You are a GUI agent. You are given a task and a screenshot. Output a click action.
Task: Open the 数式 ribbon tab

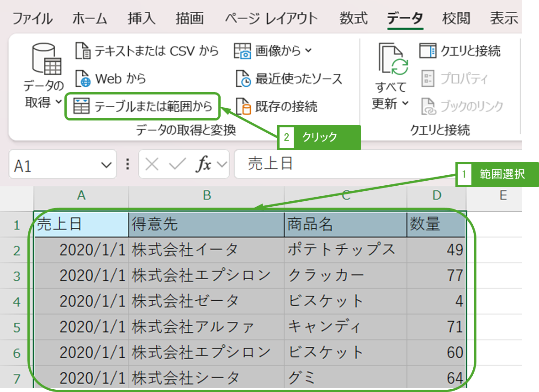tap(354, 19)
